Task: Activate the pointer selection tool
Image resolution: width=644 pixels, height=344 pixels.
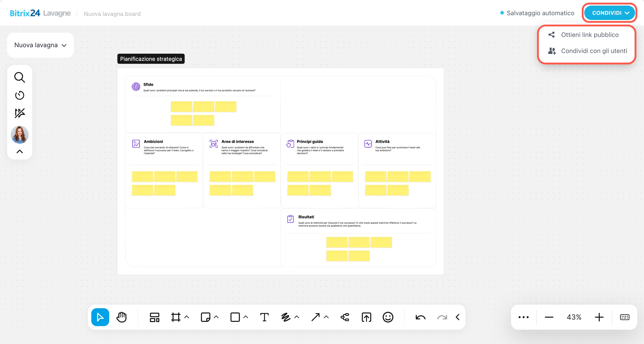Action: [100, 317]
